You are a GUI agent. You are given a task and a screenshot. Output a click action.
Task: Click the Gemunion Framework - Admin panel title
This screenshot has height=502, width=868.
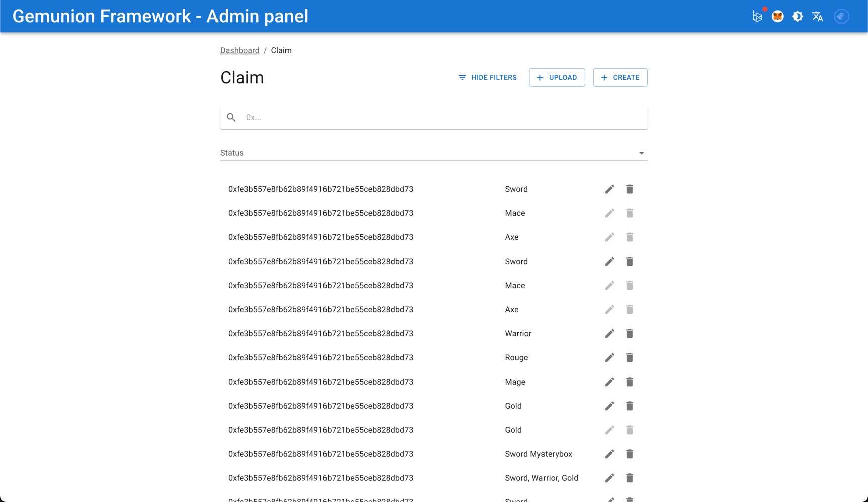pyautogui.click(x=160, y=16)
